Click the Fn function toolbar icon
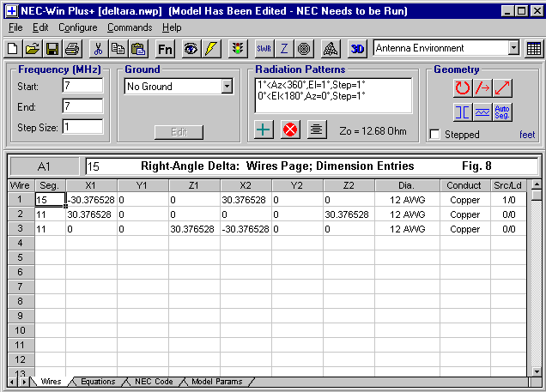The image size is (546, 392). [x=165, y=48]
